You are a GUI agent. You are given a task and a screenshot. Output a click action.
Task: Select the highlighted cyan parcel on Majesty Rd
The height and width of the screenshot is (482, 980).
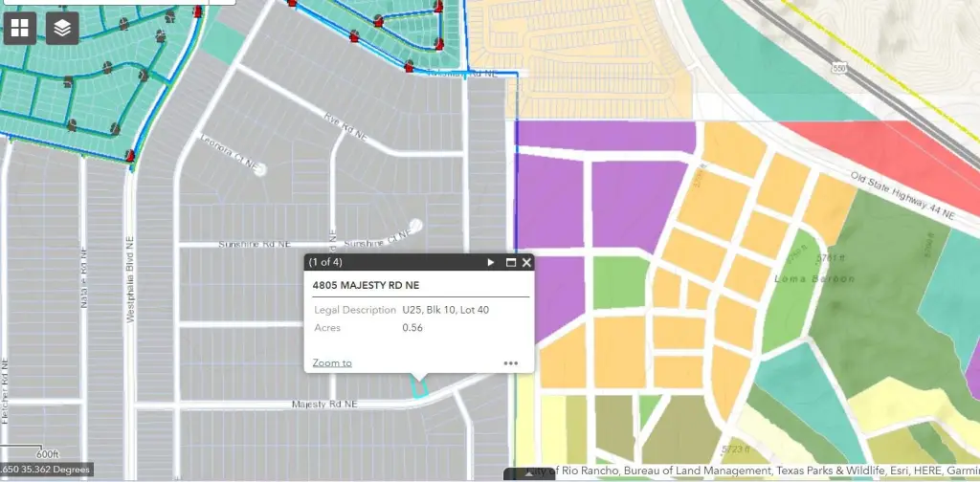[x=417, y=387]
